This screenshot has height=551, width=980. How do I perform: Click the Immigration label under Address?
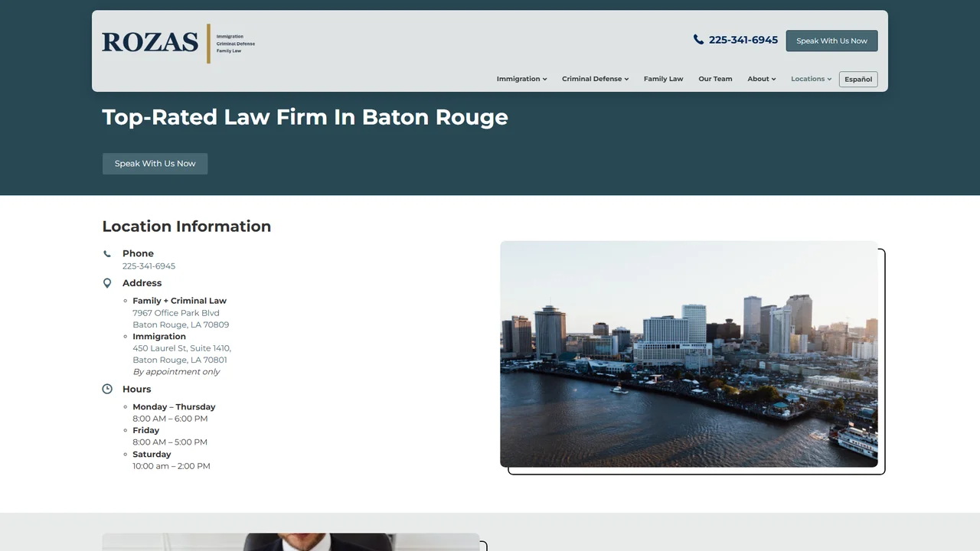[159, 337]
